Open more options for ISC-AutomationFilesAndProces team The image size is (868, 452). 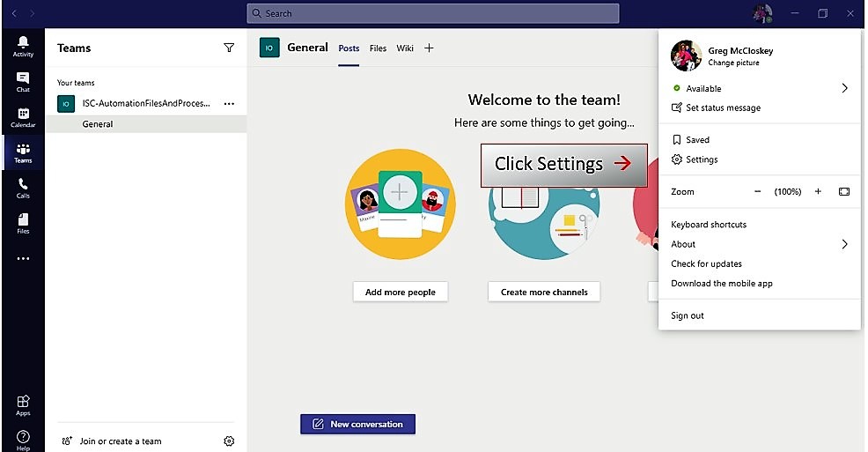point(229,104)
